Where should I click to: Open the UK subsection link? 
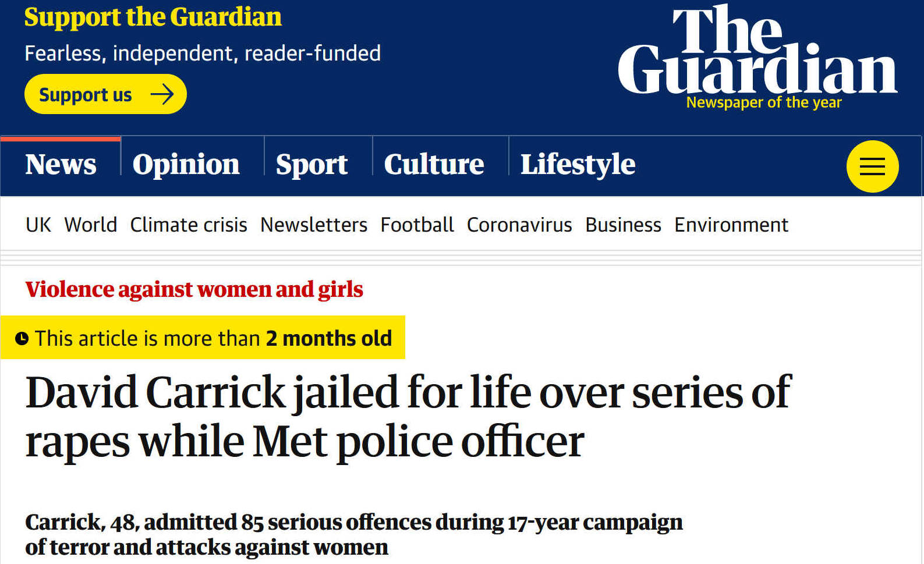pyautogui.click(x=38, y=225)
